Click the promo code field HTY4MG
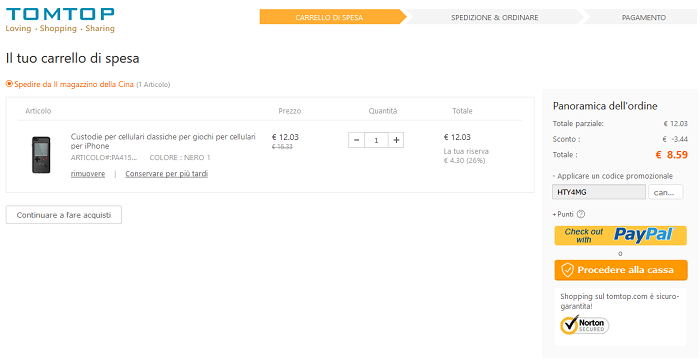This screenshot has height=360, width=700. tap(599, 192)
